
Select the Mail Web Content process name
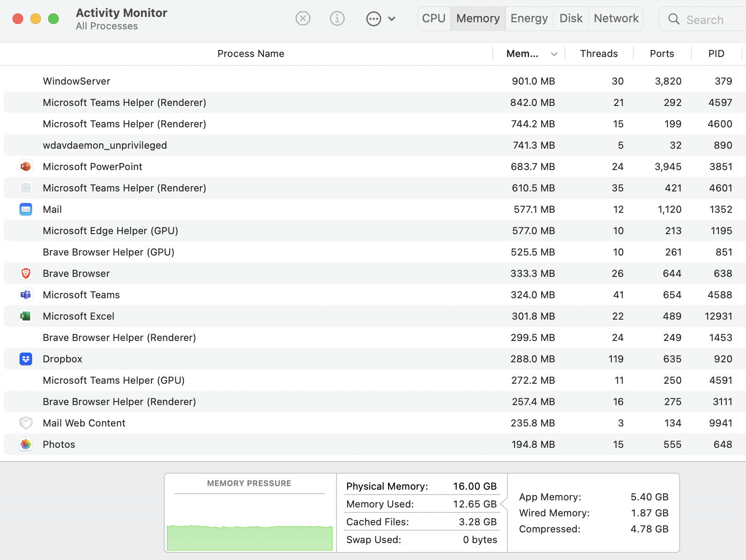coord(84,423)
